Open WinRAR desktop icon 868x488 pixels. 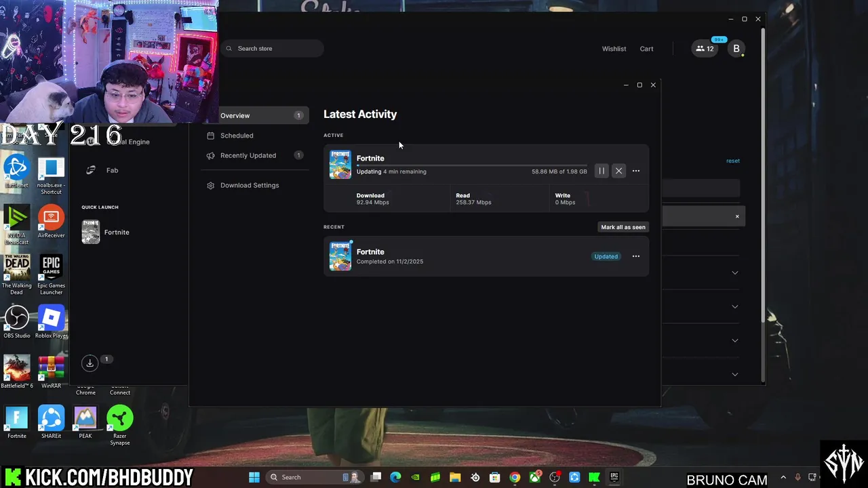click(x=51, y=372)
